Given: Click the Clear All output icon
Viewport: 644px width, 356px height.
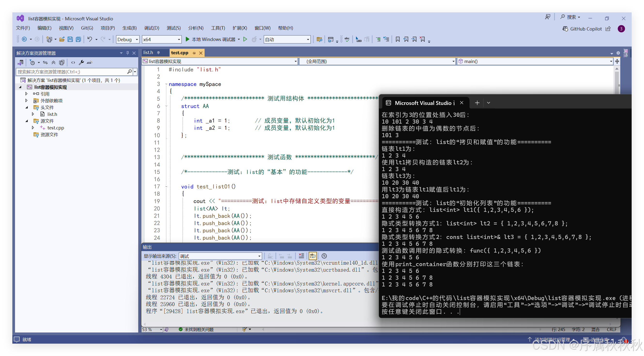Looking at the screenshot, I should (301, 256).
